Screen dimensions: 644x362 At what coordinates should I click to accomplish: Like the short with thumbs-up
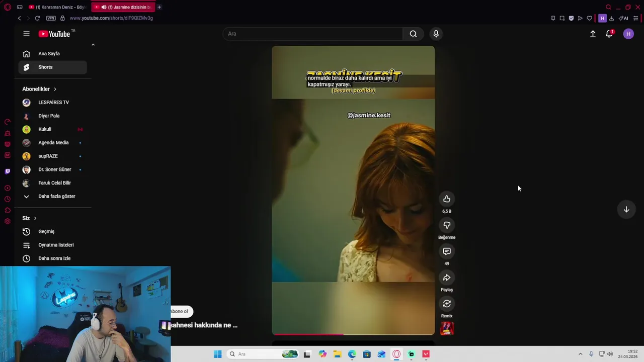click(447, 199)
